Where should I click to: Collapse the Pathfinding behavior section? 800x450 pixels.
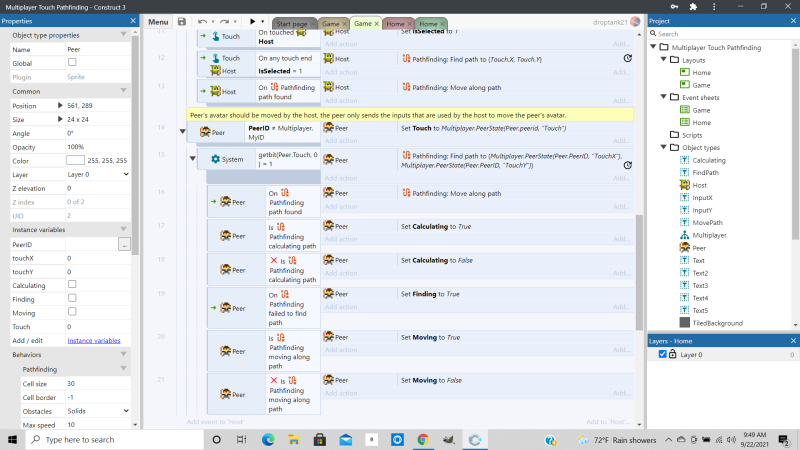pyautogui.click(x=123, y=368)
